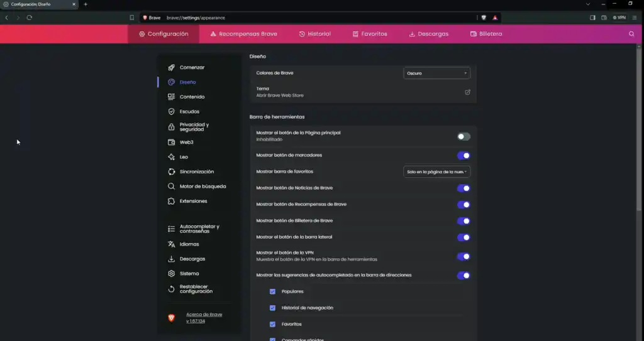The height and width of the screenshot is (341, 644).
Task: Click the gear icon beside Sistema
Action: 171,274
